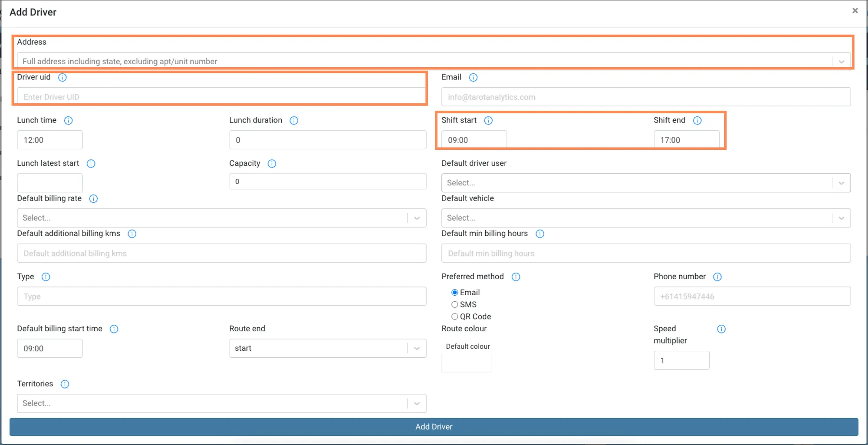Select QR Code preferred method
This screenshot has width=868, height=445.
click(x=455, y=317)
